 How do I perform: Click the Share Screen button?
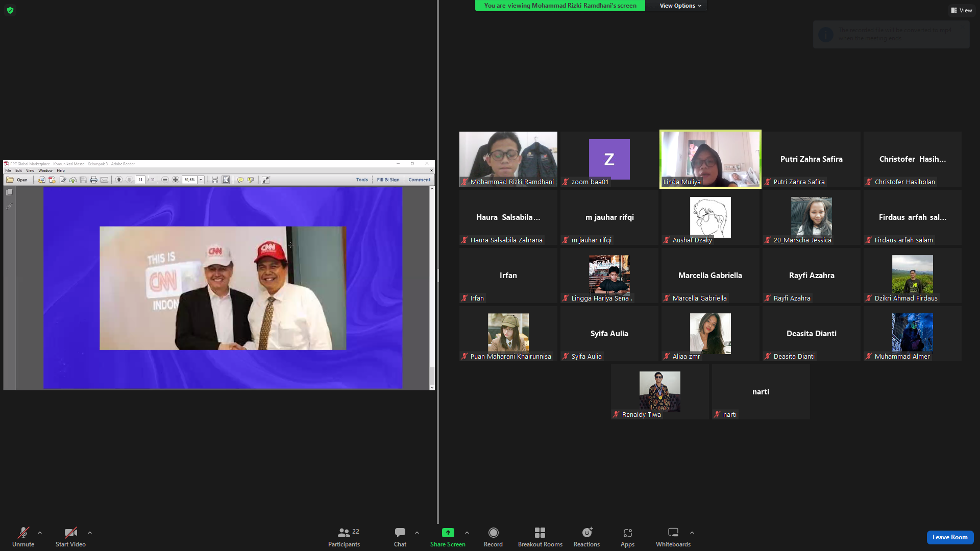(448, 537)
